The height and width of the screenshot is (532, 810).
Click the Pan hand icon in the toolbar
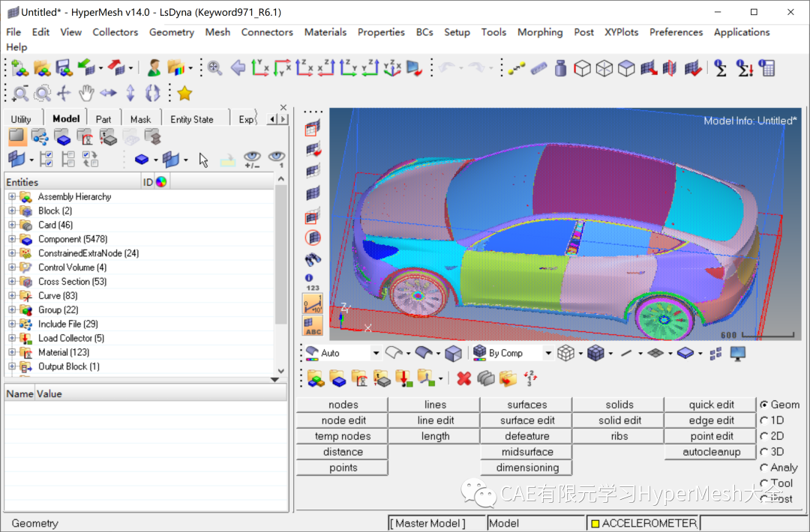(85, 93)
